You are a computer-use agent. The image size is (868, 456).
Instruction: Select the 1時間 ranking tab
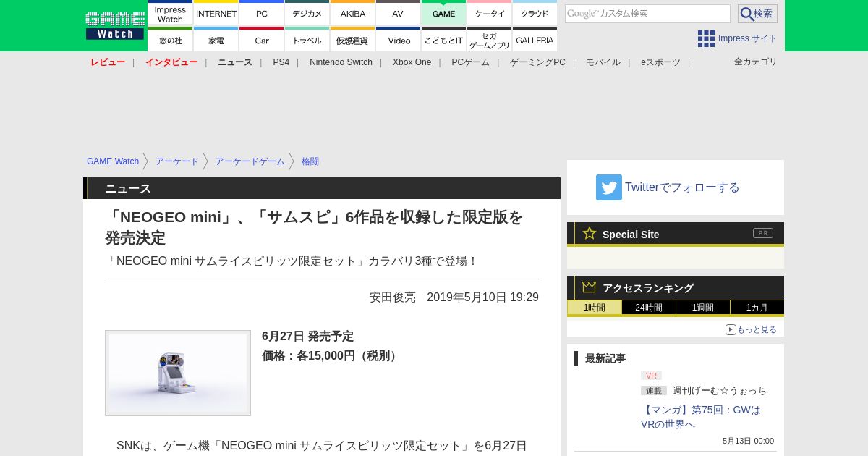click(595, 308)
